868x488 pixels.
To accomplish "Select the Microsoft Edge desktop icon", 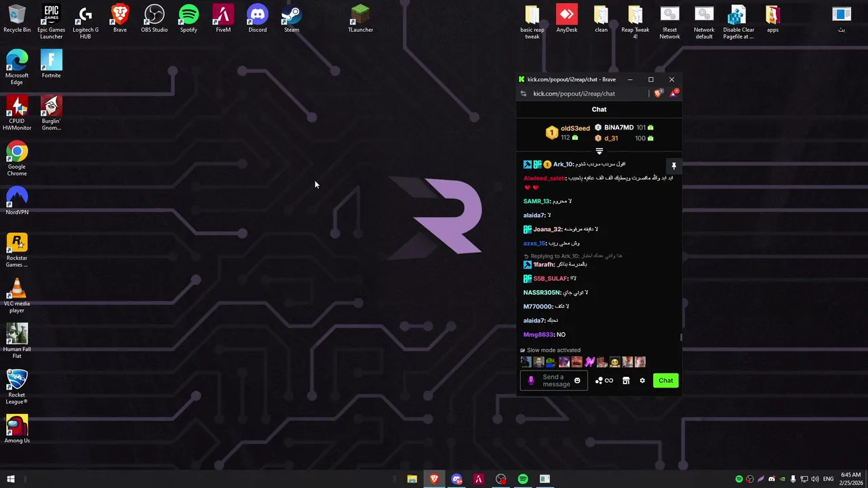I will click(x=17, y=67).
